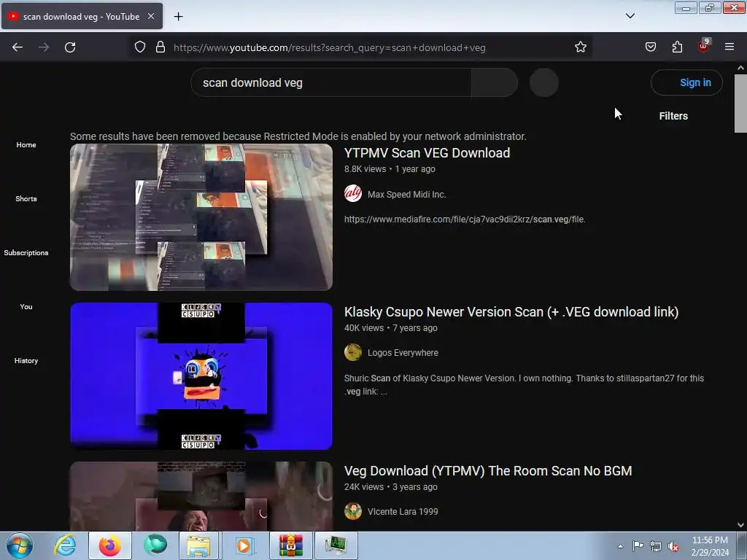The width and height of the screenshot is (747, 560).
Task: Click the 8.8K views 1 year ago text
Action: (x=390, y=169)
